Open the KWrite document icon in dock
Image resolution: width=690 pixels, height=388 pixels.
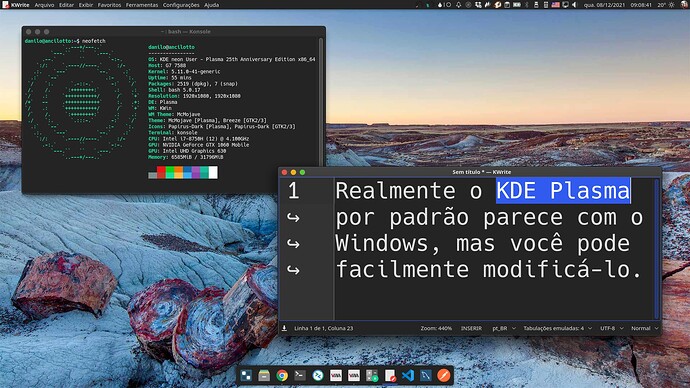point(390,375)
